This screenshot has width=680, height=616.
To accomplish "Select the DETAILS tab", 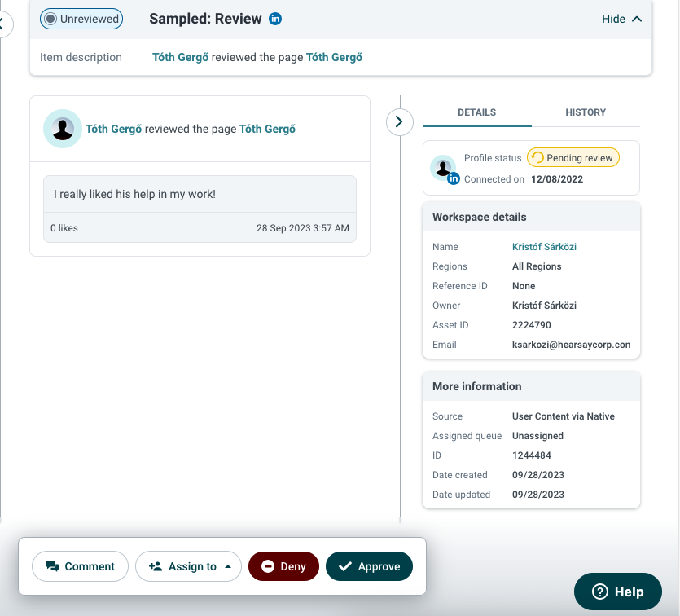I will tap(476, 112).
